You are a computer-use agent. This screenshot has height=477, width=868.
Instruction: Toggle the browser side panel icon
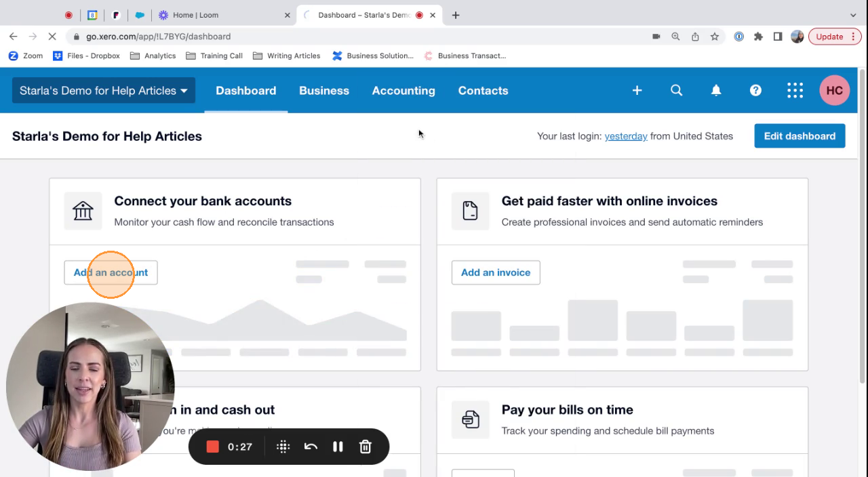pyautogui.click(x=778, y=37)
